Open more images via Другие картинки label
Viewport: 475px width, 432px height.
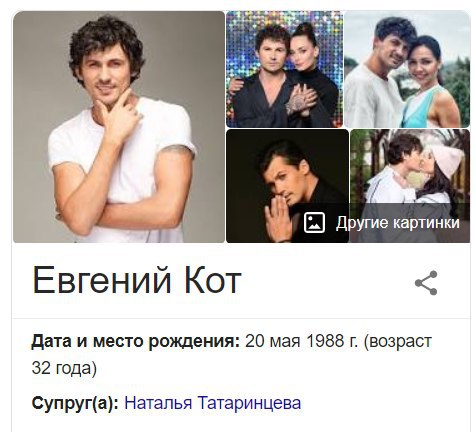[398, 222]
